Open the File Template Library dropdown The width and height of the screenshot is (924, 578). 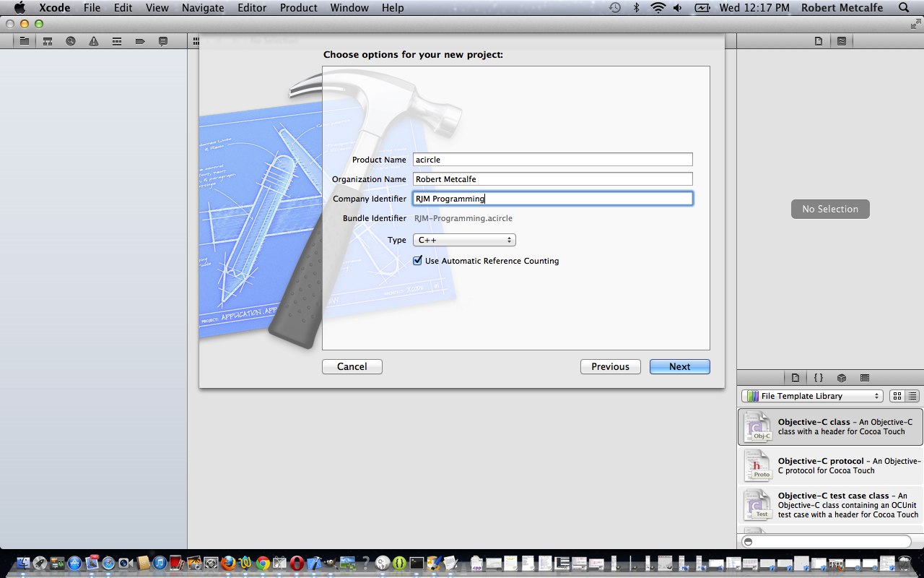point(812,396)
